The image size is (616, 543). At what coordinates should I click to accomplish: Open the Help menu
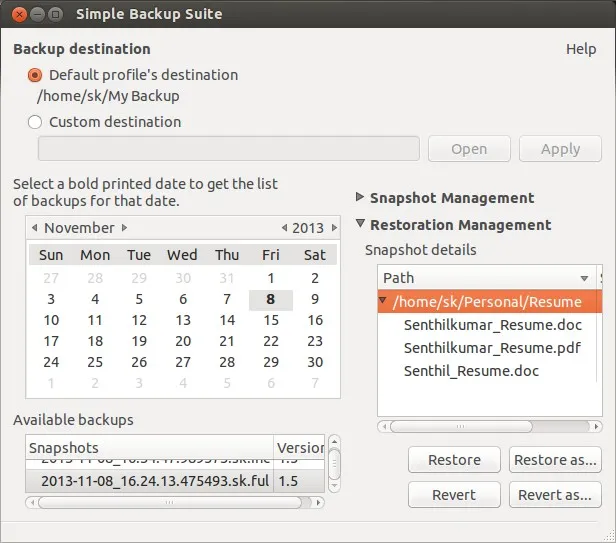(x=580, y=49)
